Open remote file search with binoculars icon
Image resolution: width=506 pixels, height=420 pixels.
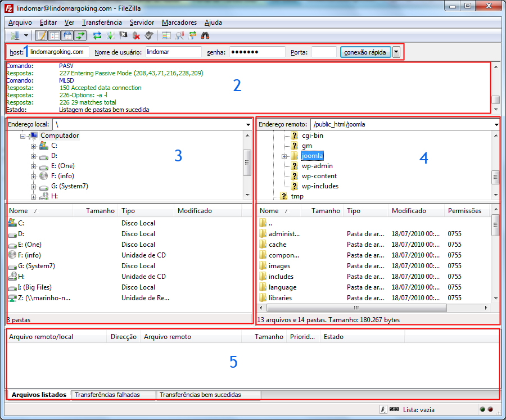pos(205,35)
